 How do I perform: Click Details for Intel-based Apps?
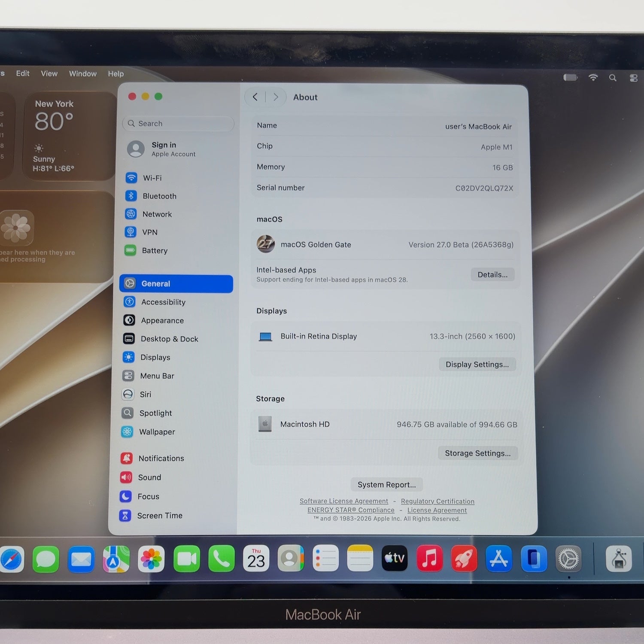492,275
